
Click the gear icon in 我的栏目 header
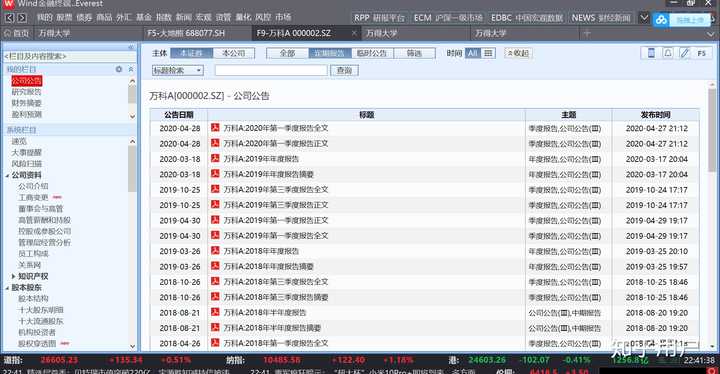[x=119, y=69]
